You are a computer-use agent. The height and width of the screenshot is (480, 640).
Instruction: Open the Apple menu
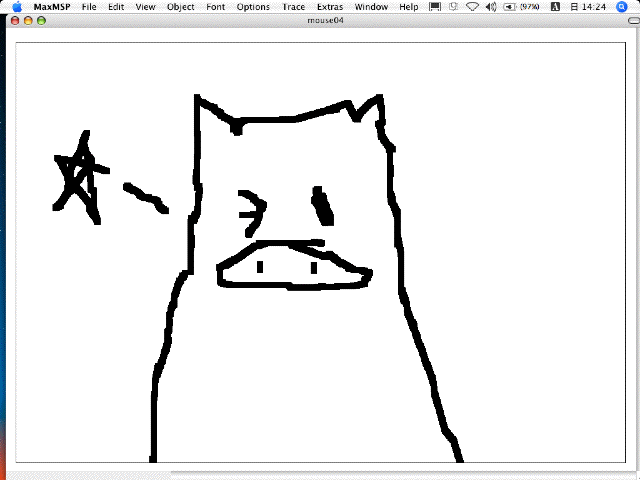click(x=17, y=7)
